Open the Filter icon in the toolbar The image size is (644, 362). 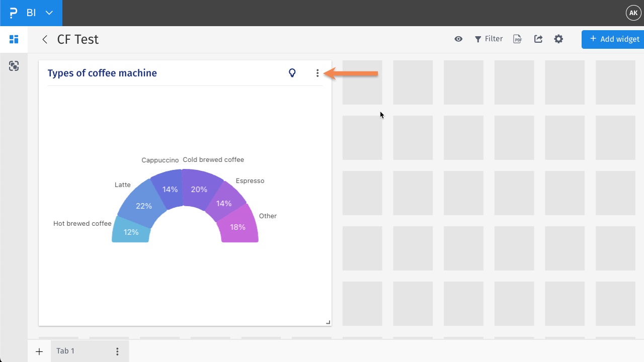coord(488,39)
